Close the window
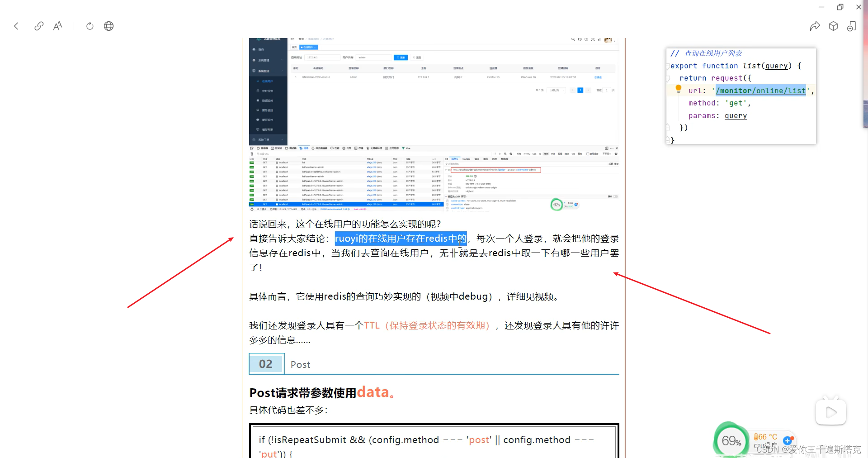Viewport: 868px width, 458px height. pos(859,7)
